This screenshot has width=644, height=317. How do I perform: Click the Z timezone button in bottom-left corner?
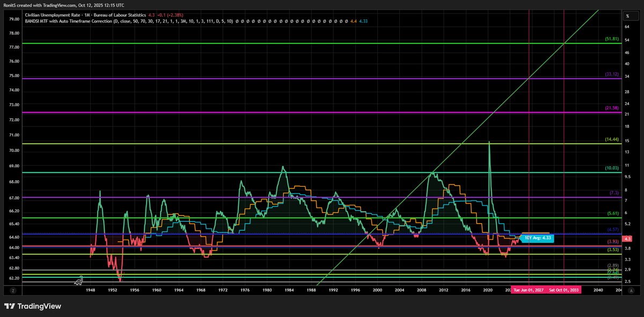click(14, 290)
